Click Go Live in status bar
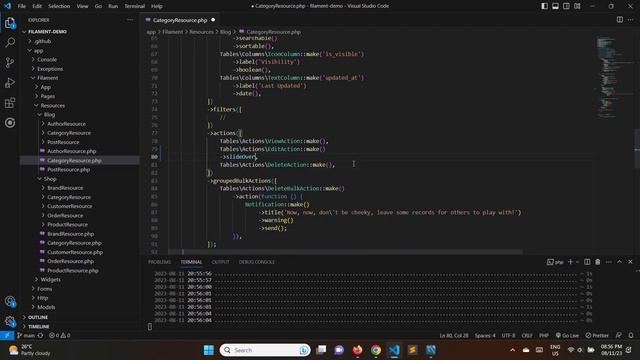The width and height of the screenshot is (640, 360). [x=567, y=335]
